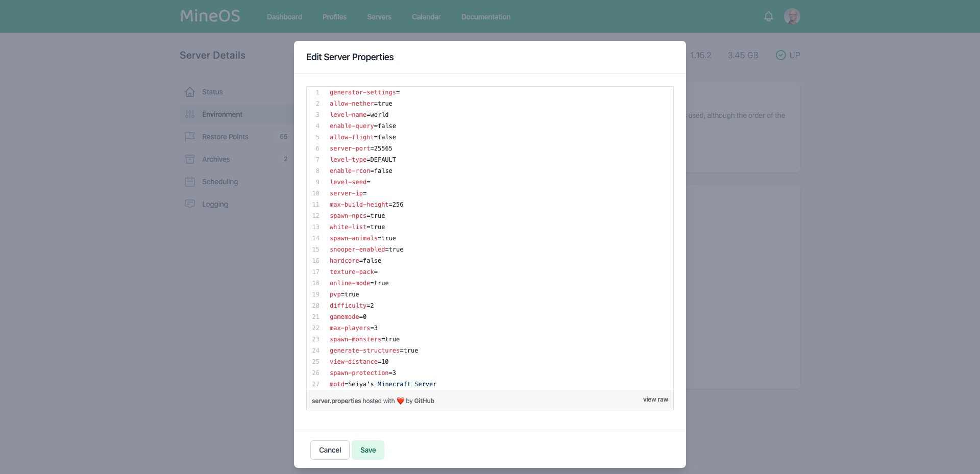This screenshot has height=474, width=980.
Task: Select the Scheduling calendar icon
Action: coord(190,182)
